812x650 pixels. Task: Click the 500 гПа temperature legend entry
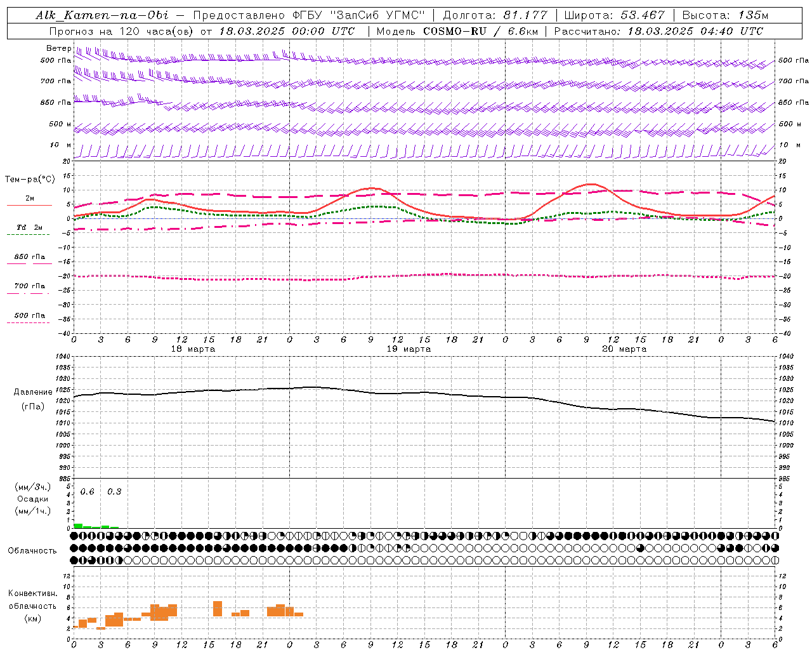tap(29, 315)
